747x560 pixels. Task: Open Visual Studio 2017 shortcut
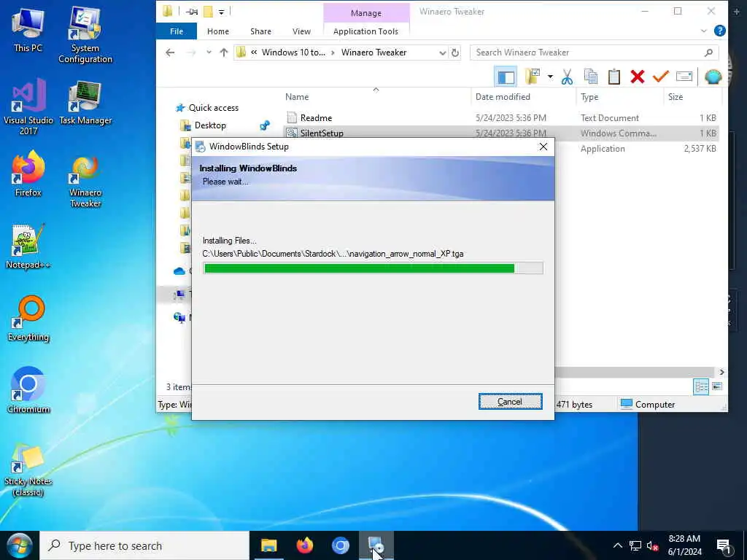[28, 107]
